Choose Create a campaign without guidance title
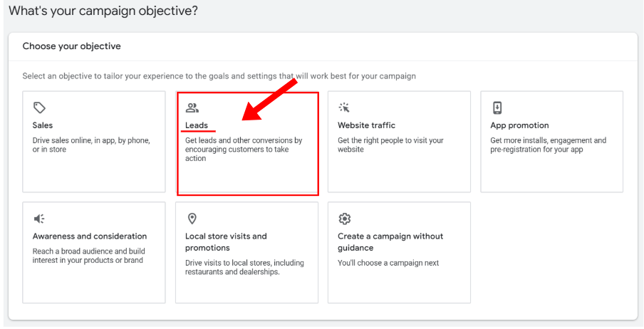 [x=390, y=242]
